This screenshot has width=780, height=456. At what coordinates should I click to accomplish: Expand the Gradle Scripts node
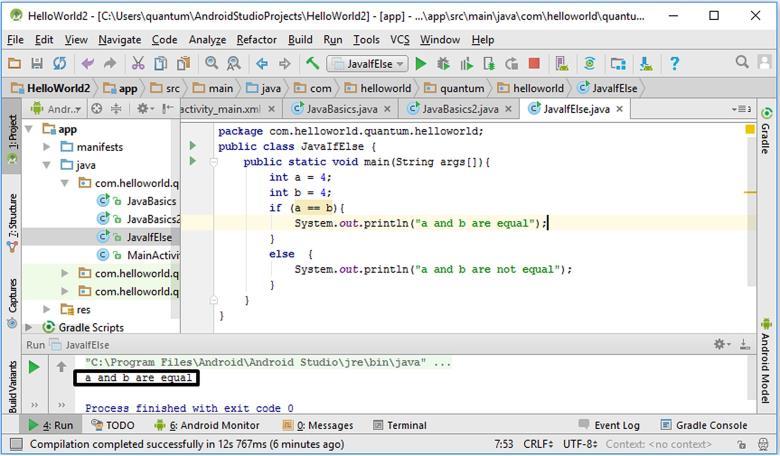tap(29, 327)
